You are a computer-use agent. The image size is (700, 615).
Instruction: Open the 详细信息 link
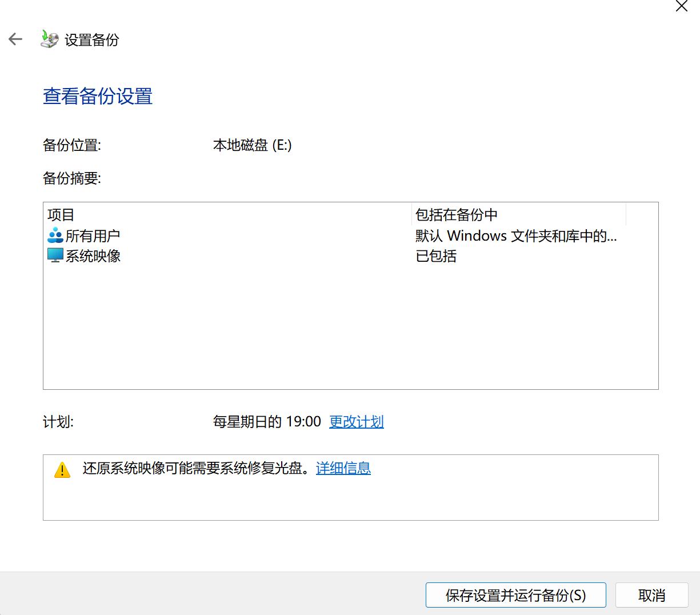click(343, 468)
